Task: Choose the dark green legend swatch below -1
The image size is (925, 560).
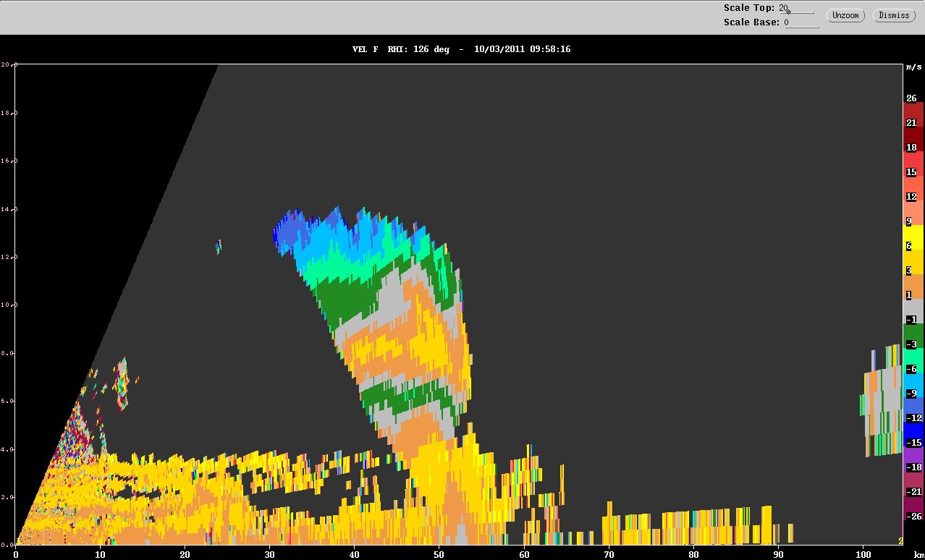Action: pyautogui.click(x=913, y=334)
